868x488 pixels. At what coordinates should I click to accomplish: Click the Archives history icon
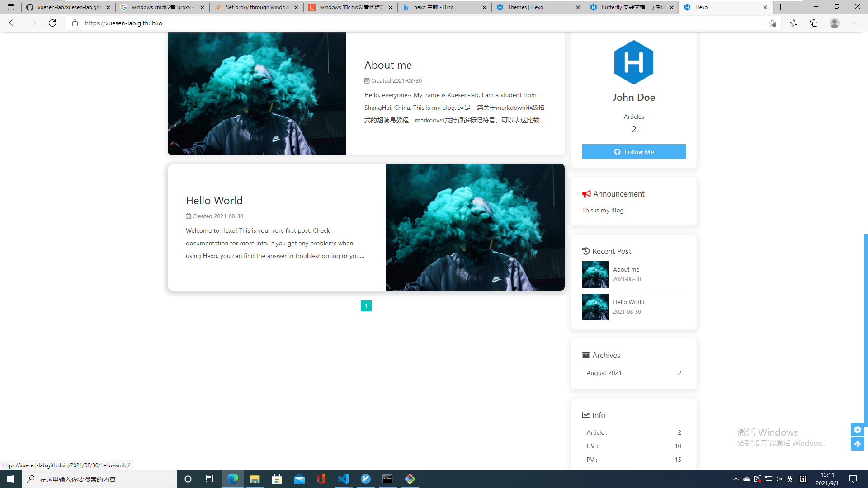click(x=586, y=355)
